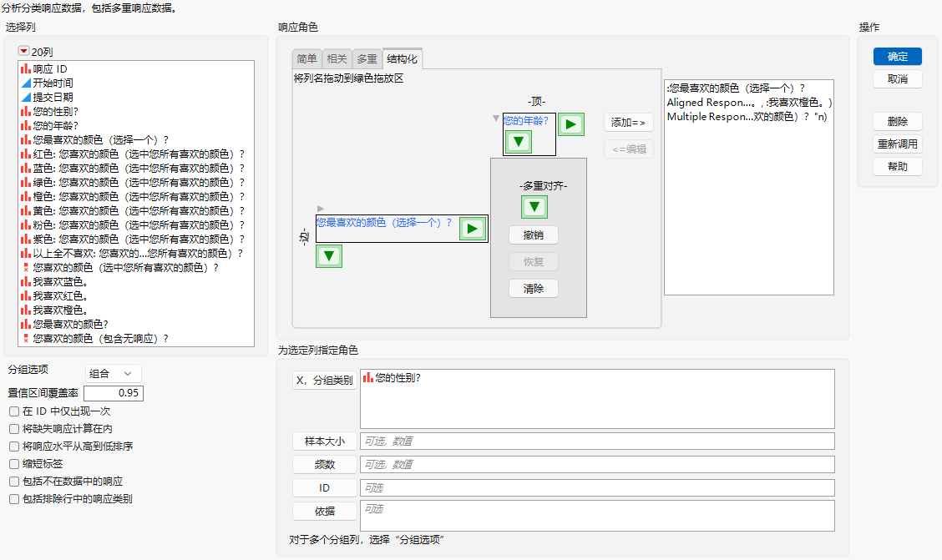This screenshot has width=942, height=560.
Task: Click gray triangle above the side column box
Action: 320,209
